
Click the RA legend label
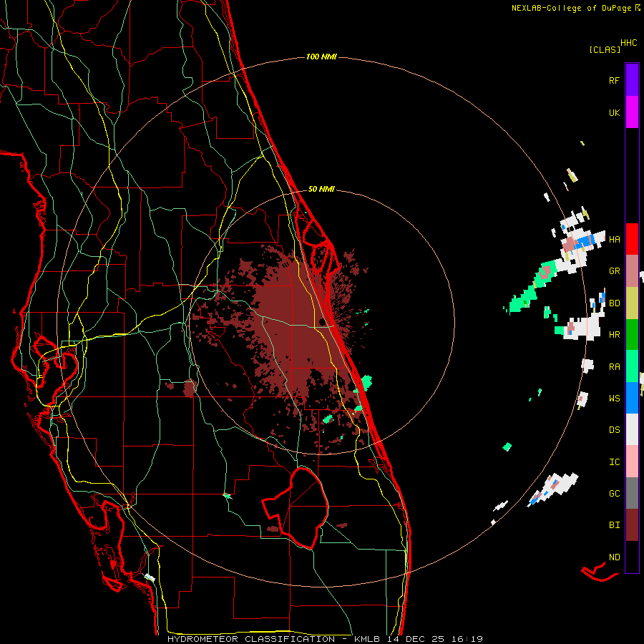coord(614,367)
